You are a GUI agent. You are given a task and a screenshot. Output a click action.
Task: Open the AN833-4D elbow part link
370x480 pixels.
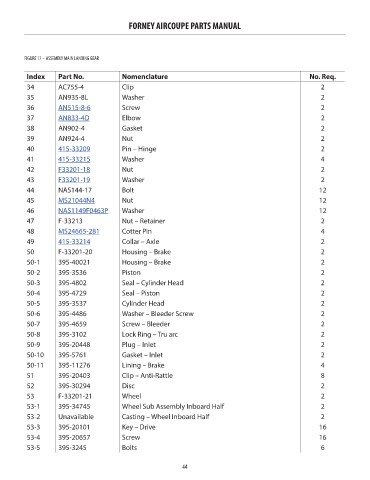[x=74, y=118]
